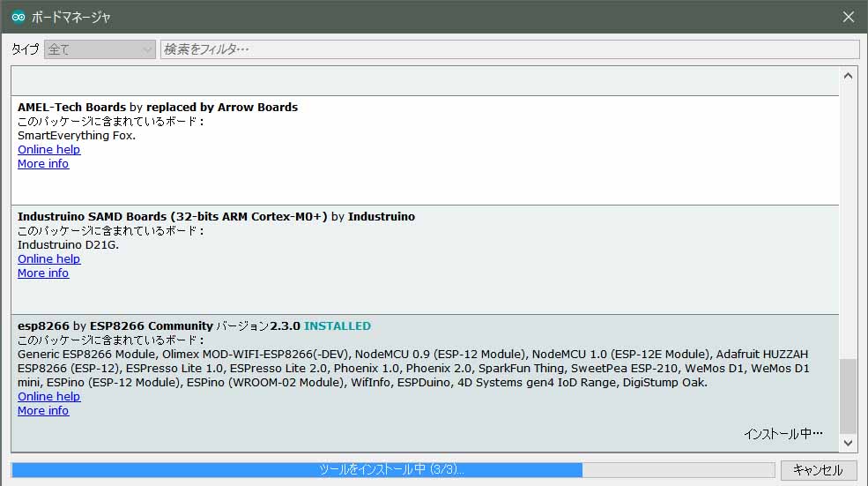Open the タイプ dropdown showing 全て
This screenshot has width=868, height=486.
click(100, 49)
